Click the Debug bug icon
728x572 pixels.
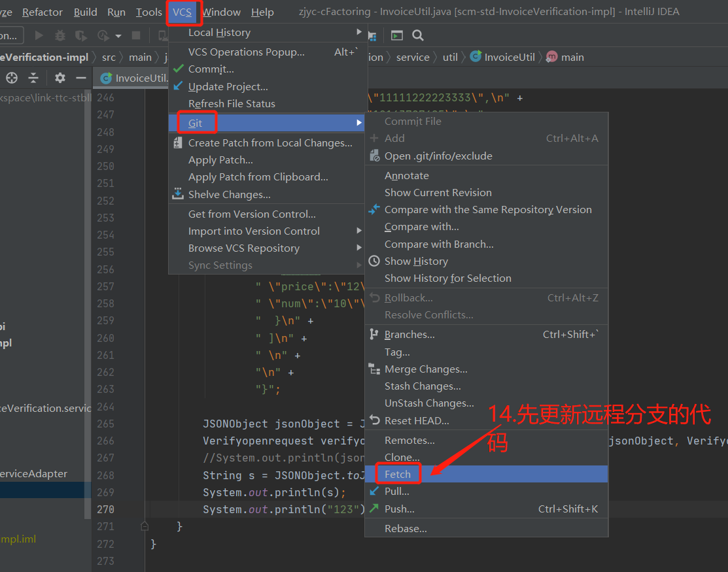(60, 35)
